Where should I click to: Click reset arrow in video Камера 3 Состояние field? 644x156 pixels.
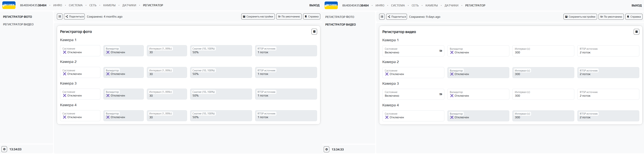tap(440, 94)
